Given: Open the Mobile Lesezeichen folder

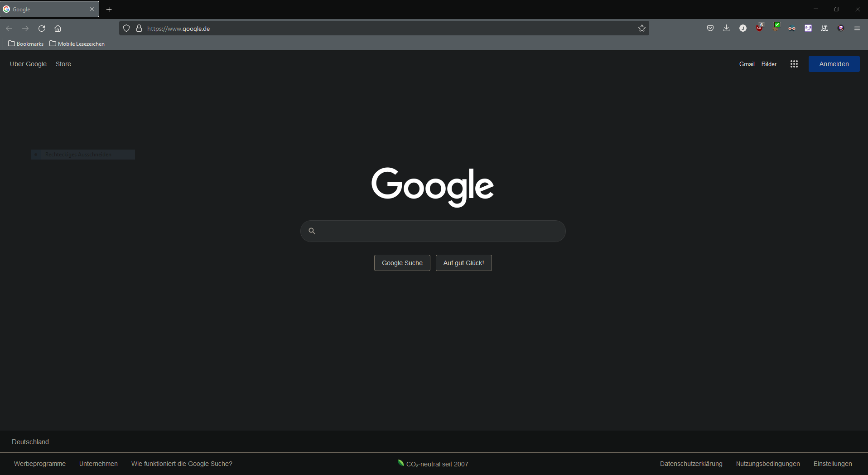Looking at the screenshot, I should pos(77,44).
